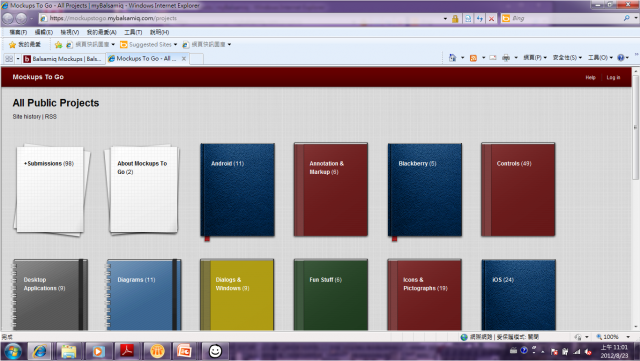Open the Dialogs & Windows notebook
This screenshot has height=361, width=640.
pyautogui.click(x=237, y=294)
